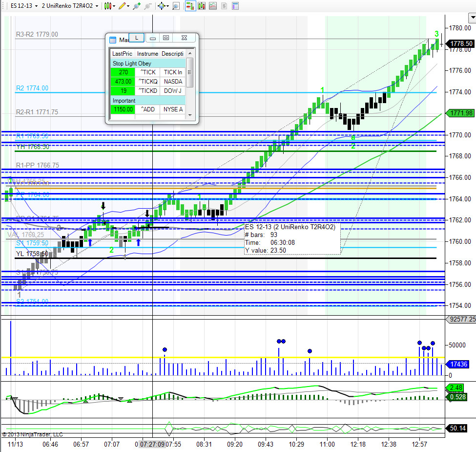Select the ^TICKQ instrument cell

(x=147, y=82)
